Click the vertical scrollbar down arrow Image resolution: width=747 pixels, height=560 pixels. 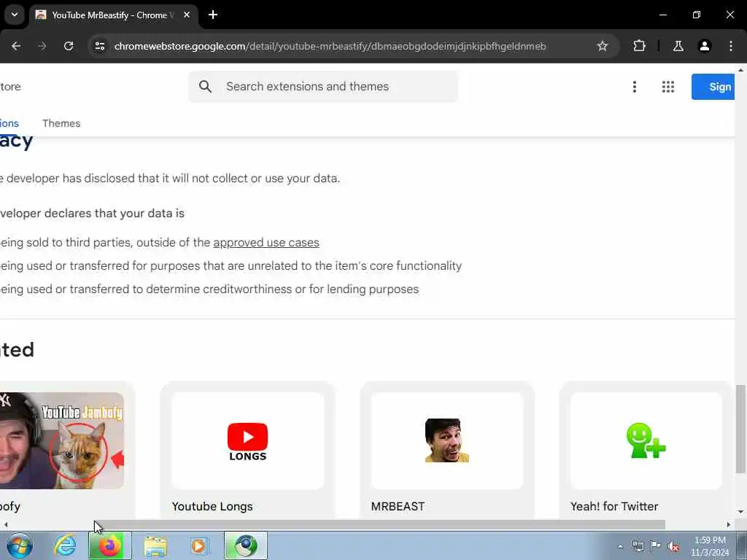point(741,513)
